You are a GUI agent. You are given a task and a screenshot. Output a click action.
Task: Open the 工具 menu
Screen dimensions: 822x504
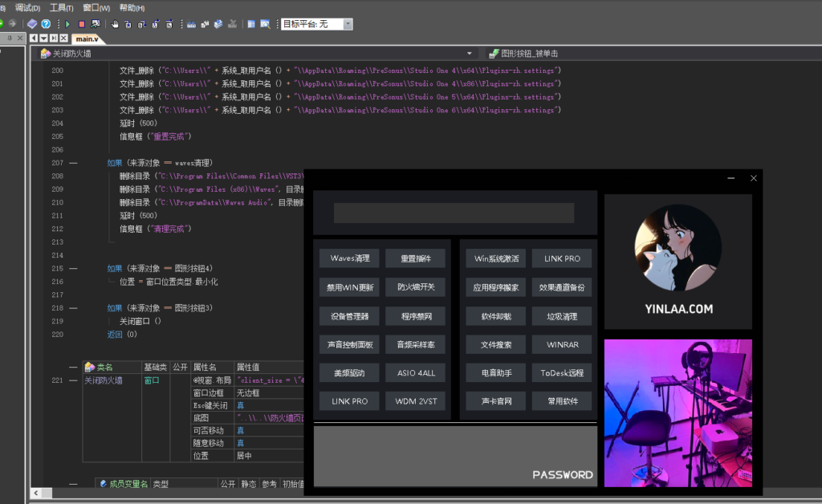(61, 7)
